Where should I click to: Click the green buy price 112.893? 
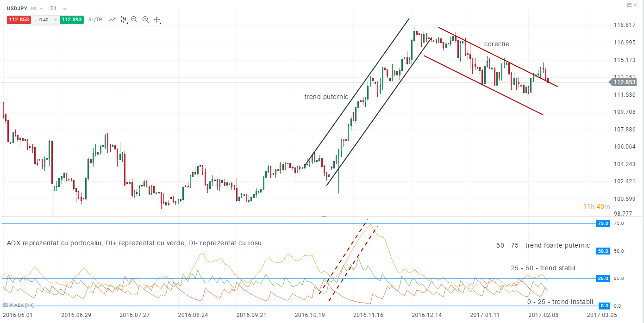71,19
